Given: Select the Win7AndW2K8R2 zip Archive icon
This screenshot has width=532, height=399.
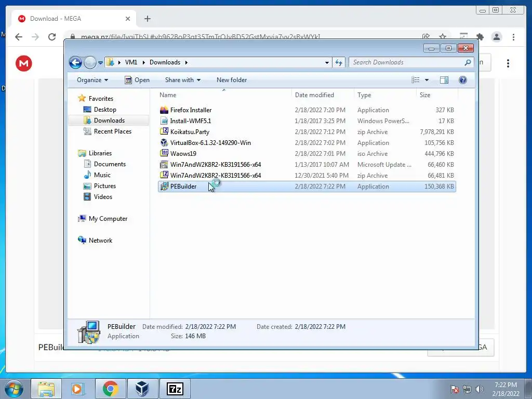Looking at the screenshot, I should pos(164,176).
